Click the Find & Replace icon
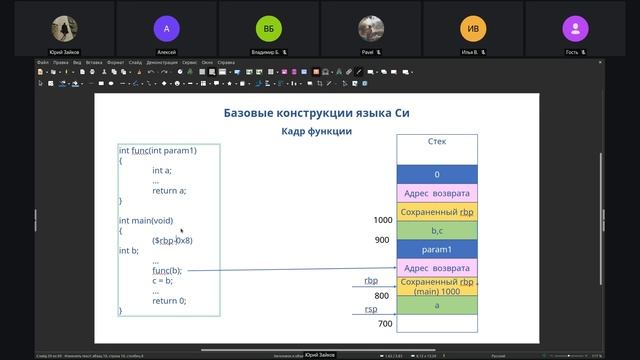640x360 pixels. click(x=180, y=72)
